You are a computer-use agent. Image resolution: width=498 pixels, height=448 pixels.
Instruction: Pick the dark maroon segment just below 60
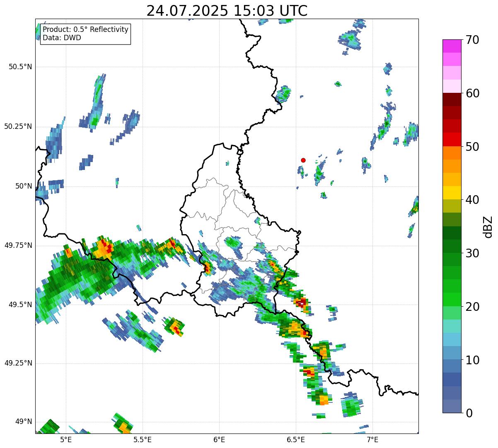click(x=452, y=99)
